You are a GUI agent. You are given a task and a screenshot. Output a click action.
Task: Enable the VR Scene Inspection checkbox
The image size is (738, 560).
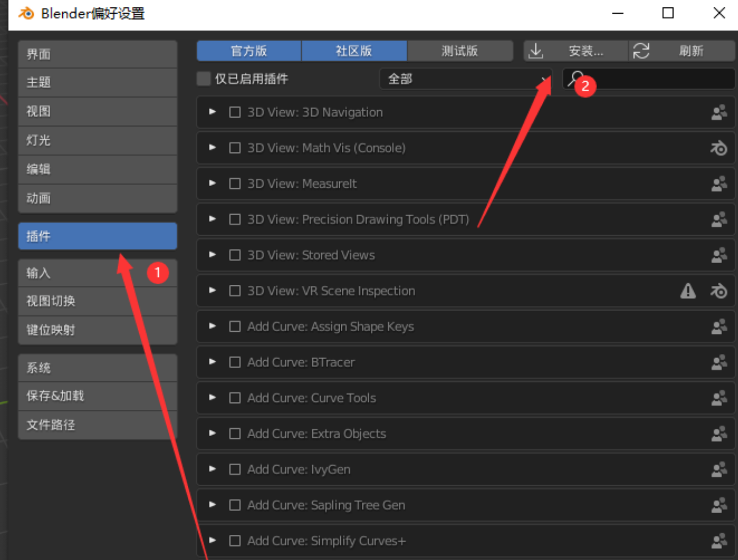click(235, 291)
